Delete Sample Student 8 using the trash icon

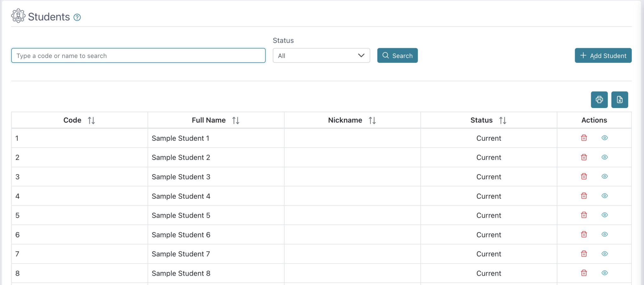tap(584, 273)
